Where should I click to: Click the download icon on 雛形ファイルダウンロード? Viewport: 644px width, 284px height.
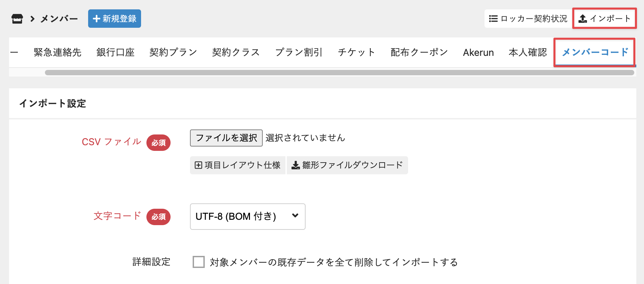(x=296, y=165)
